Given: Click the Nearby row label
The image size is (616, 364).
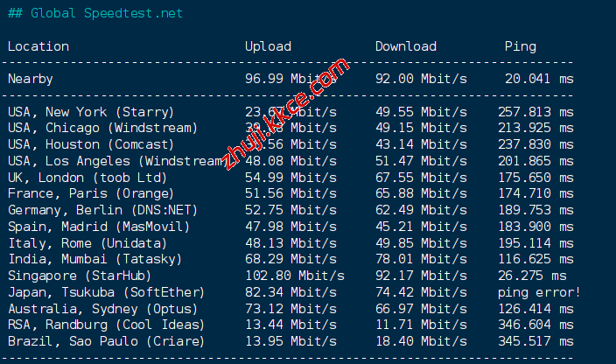Looking at the screenshot, I should (x=30, y=79).
